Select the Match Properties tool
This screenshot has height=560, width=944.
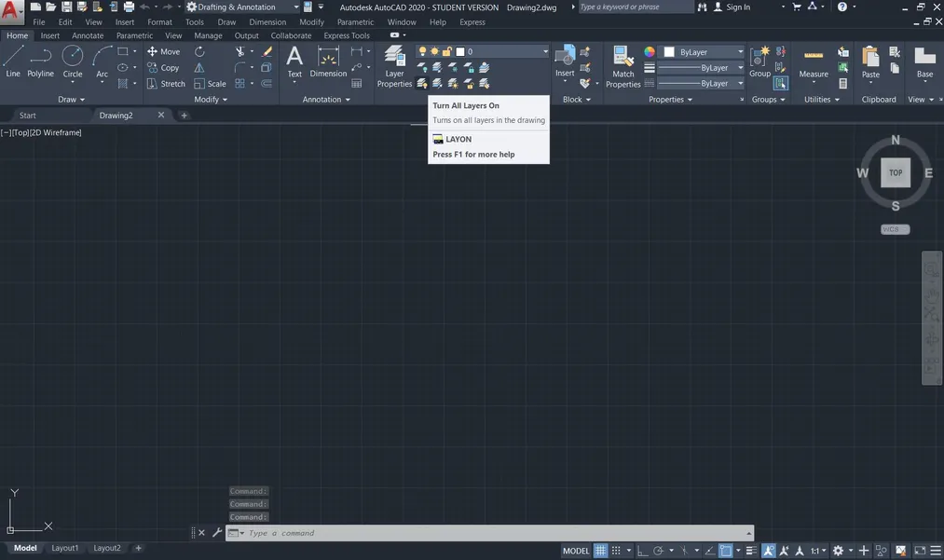[622, 63]
